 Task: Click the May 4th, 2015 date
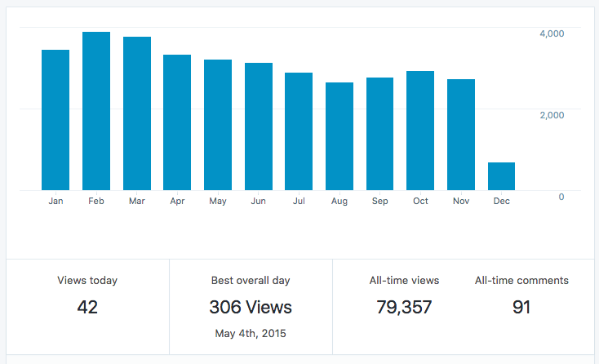tap(251, 334)
